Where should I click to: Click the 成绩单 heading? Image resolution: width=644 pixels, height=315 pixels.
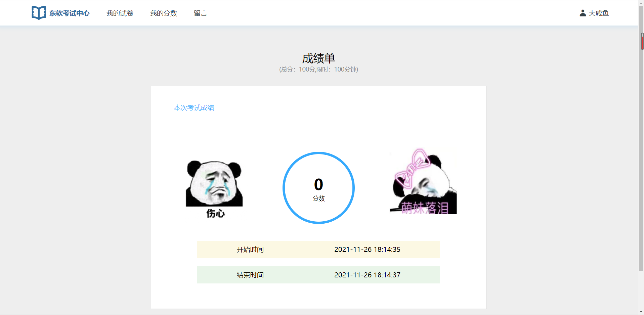click(318, 58)
